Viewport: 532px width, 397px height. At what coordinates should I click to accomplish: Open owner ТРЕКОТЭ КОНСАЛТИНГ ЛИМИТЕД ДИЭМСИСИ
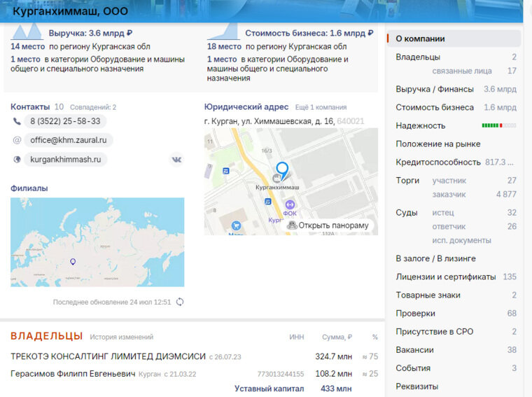click(x=108, y=356)
